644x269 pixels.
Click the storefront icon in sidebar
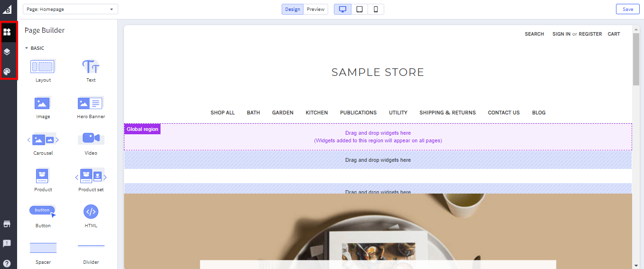(x=7, y=224)
